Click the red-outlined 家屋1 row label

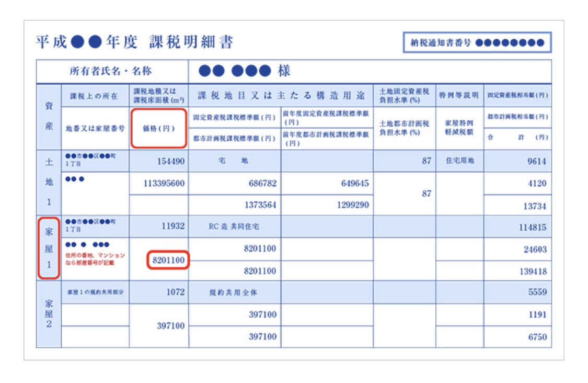tap(48, 249)
